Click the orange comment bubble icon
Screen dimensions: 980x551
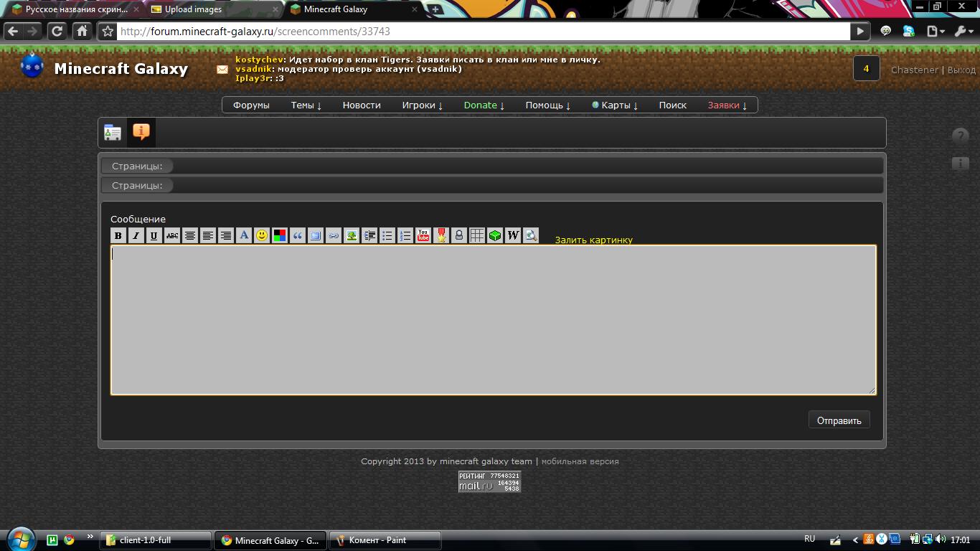pos(141,133)
